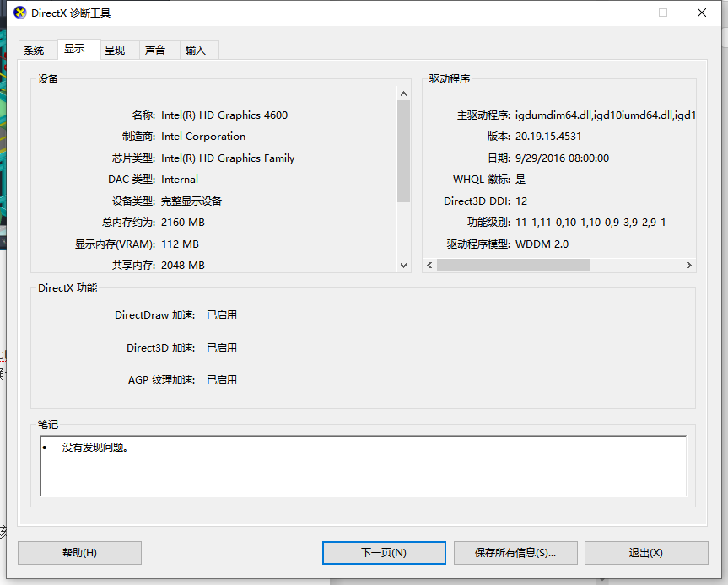The image size is (728, 585).
Task: Close the DirectX 诊断工具 window
Action: (x=702, y=13)
